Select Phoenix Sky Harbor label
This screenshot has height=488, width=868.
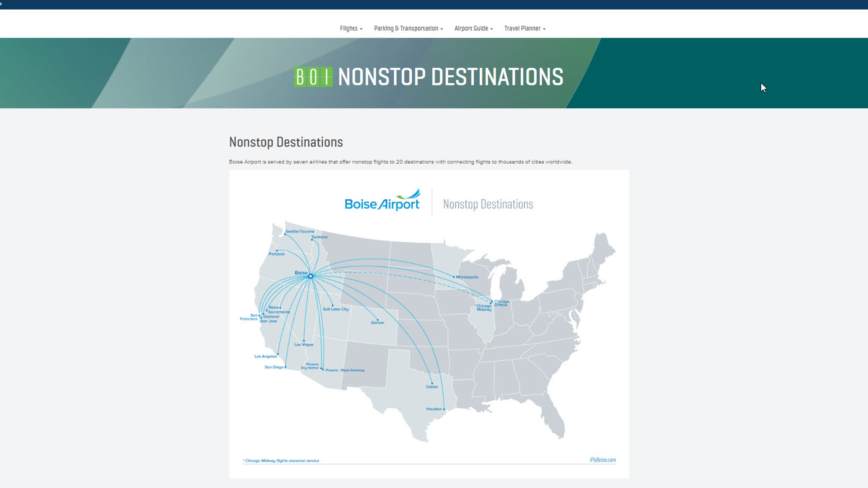coord(310,366)
